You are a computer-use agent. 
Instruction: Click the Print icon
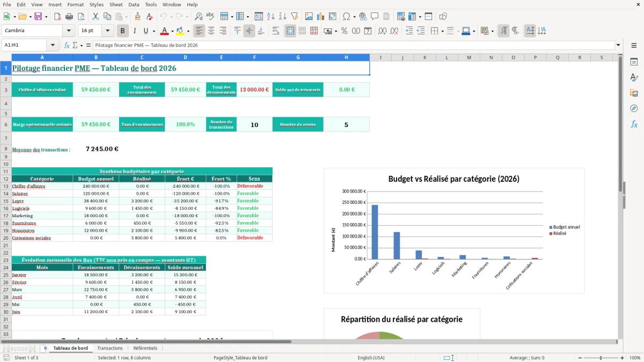tap(69, 17)
